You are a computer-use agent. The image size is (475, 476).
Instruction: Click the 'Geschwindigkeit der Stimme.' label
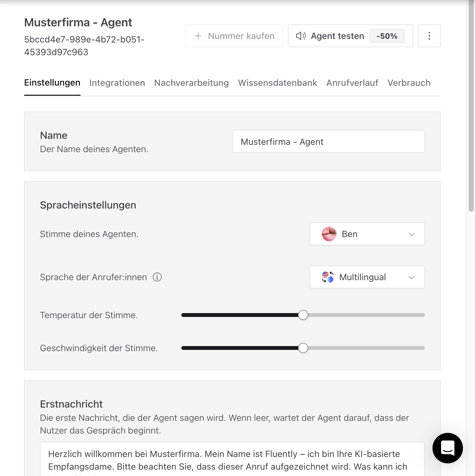pyautogui.click(x=99, y=348)
